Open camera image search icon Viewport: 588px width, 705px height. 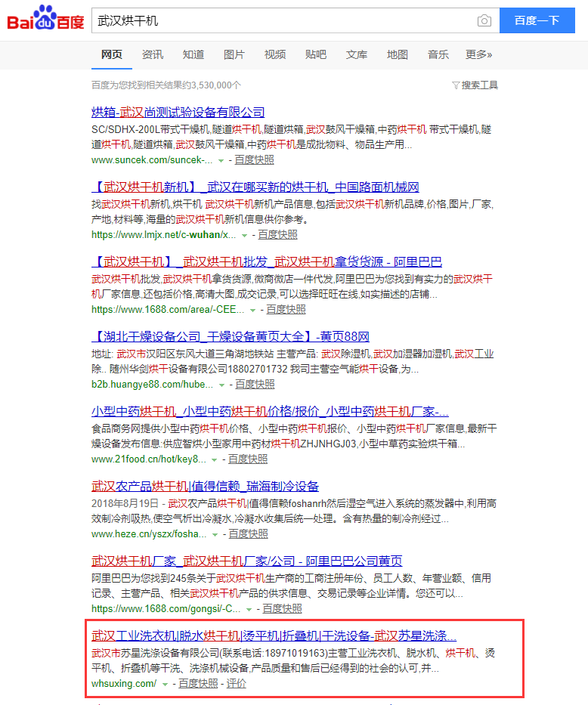click(484, 20)
